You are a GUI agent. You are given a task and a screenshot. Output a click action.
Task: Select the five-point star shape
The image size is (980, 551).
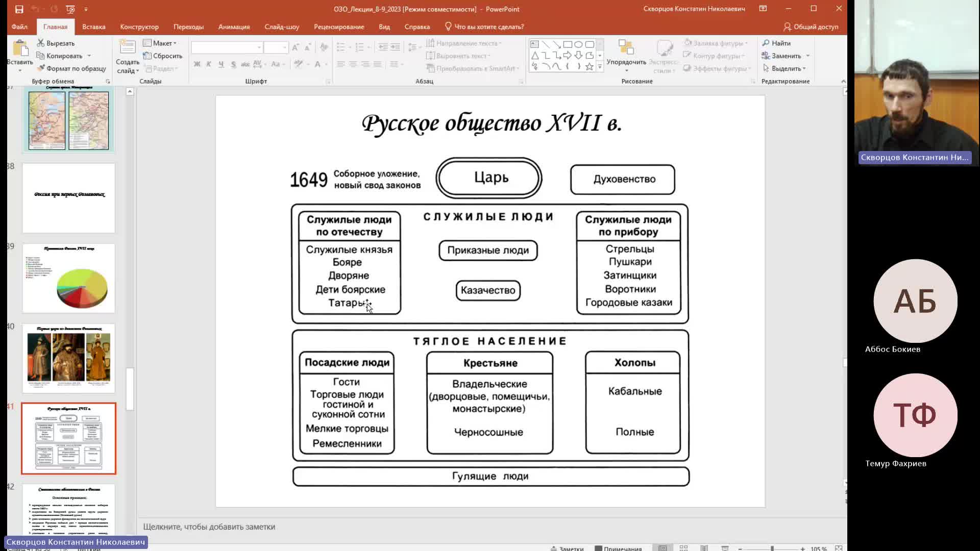[x=590, y=66]
